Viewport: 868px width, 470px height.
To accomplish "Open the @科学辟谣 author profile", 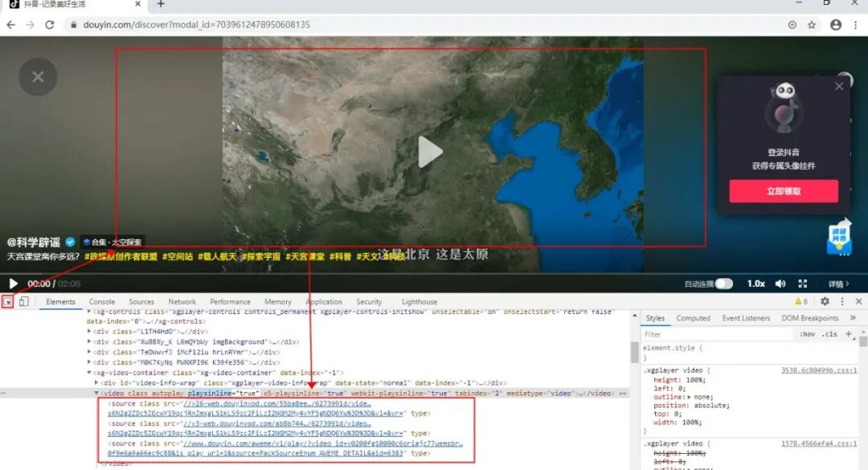I will (x=33, y=242).
